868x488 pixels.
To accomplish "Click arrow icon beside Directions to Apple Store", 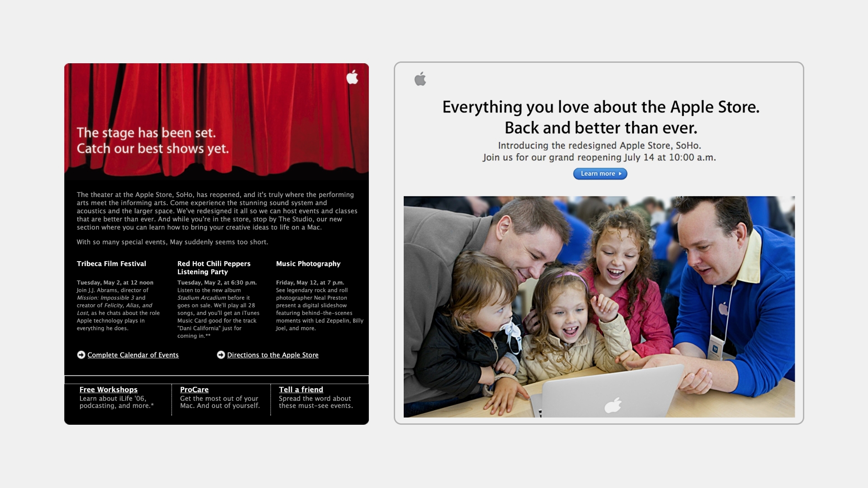I will [221, 355].
